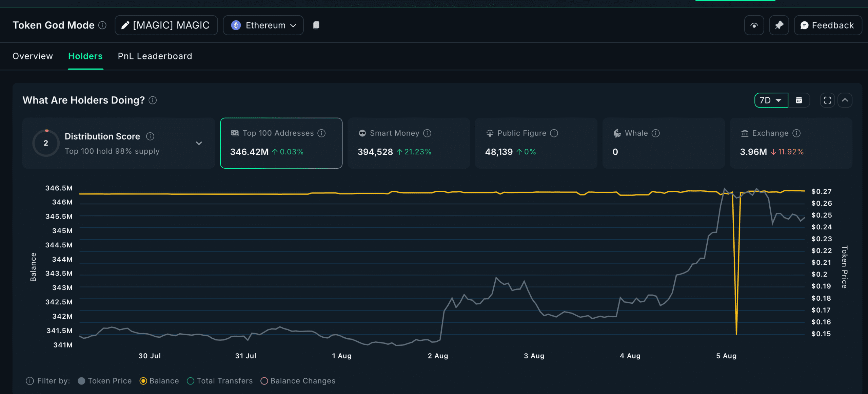
Task: Expand chart to fullscreen
Action: pos(827,100)
